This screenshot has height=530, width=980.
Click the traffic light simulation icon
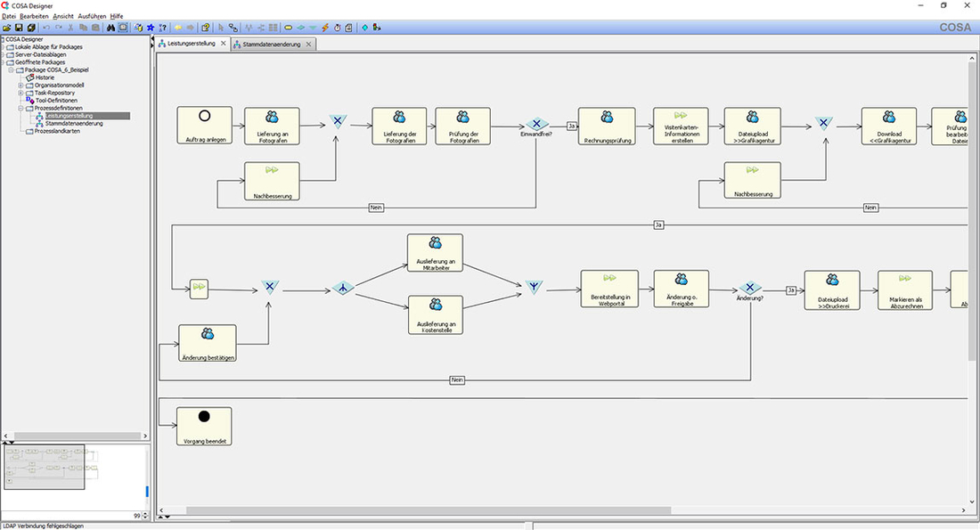375,28
